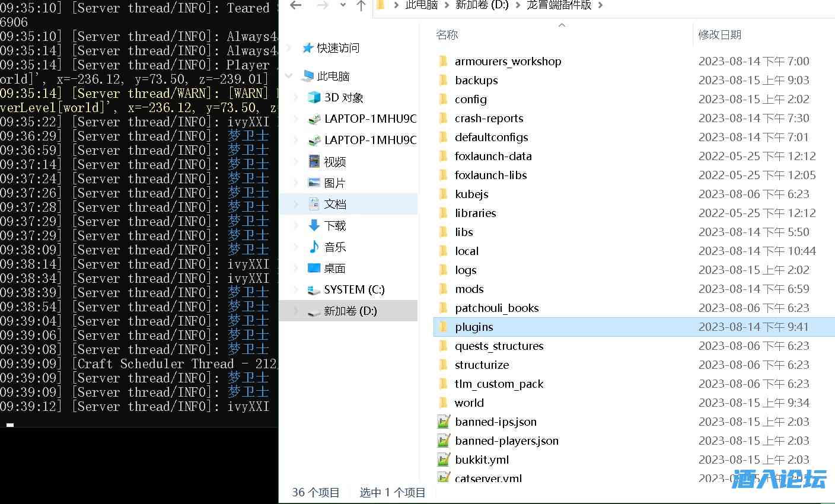Click 龙冒端插件版 in the address bar
This screenshot has width=835, height=504.
click(559, 5)
